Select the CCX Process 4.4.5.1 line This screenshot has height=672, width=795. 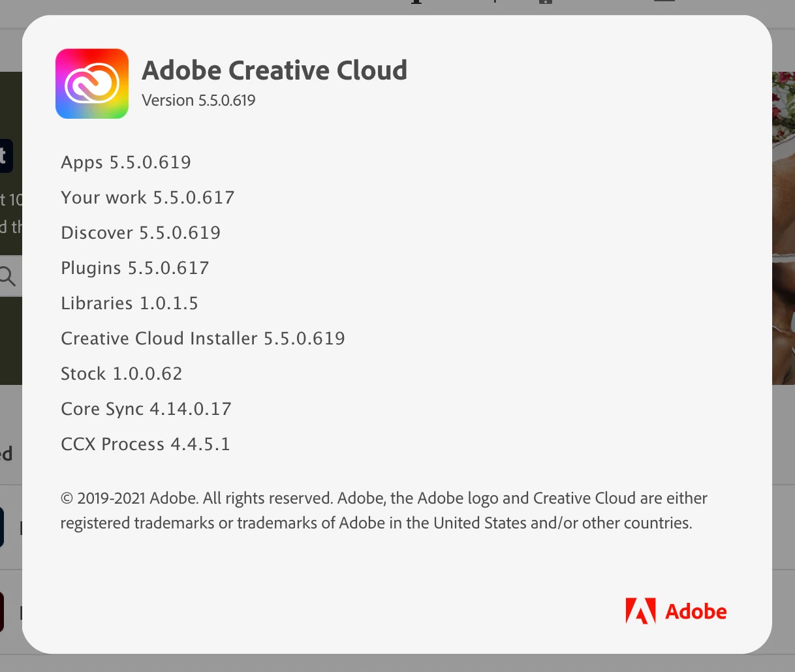(146, 444)
